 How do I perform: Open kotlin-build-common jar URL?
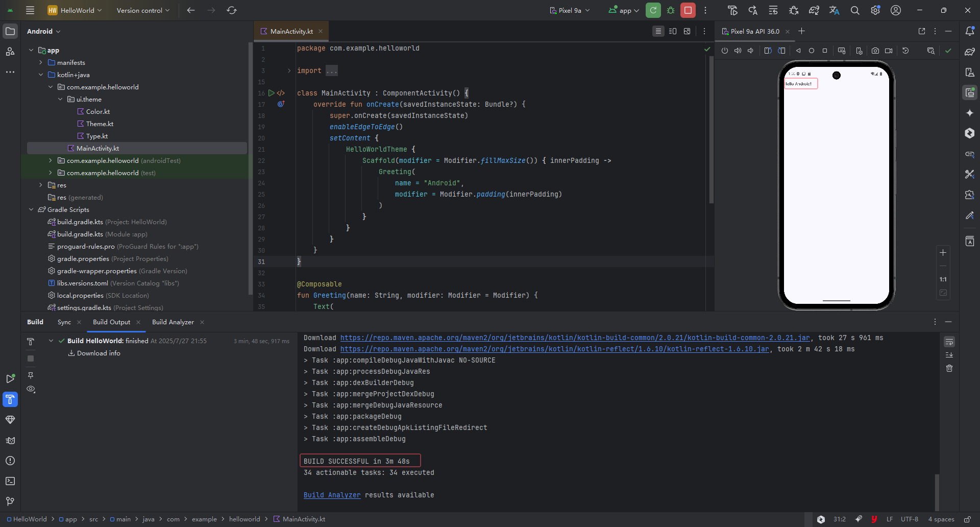[x=575, y=338]
